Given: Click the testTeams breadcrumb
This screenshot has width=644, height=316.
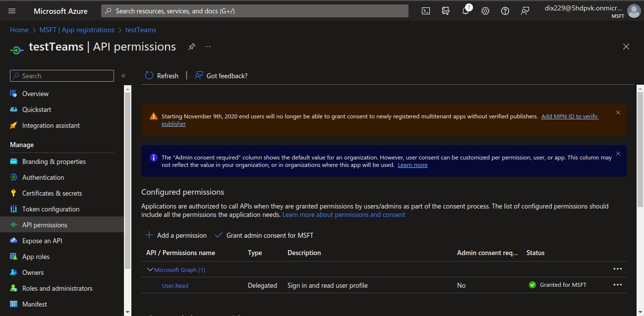Looking at the screenshot, I should click(x=141, y=30).
